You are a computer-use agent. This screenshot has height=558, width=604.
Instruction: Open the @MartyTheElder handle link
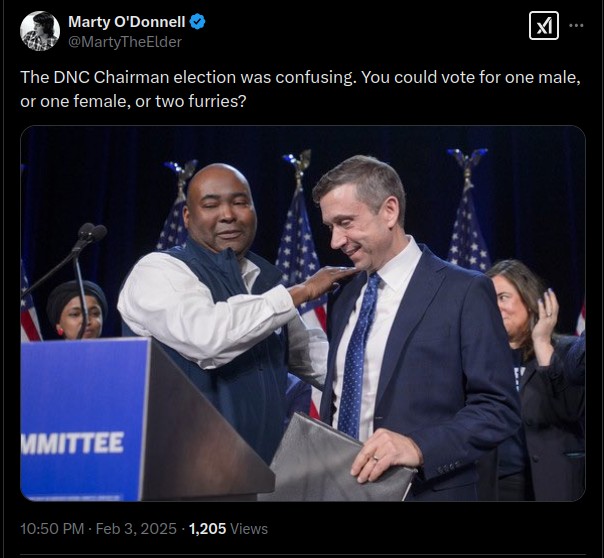[x=125, y=42]
